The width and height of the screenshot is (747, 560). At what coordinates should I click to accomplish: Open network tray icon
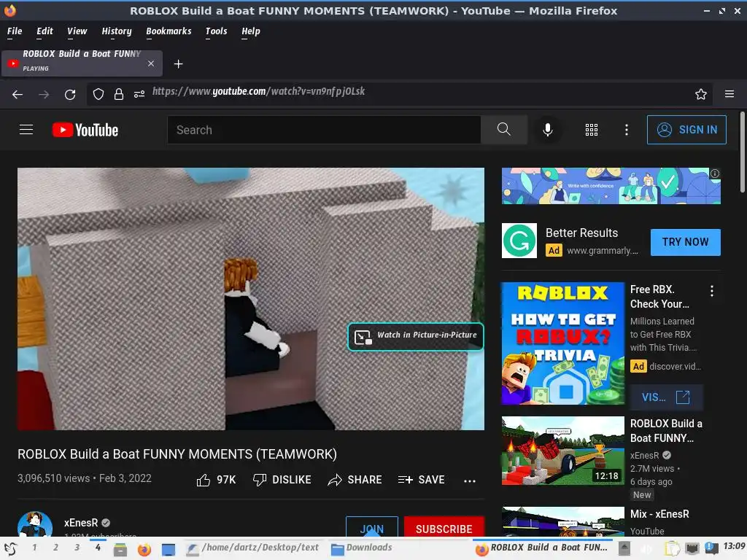[x=692, y=548]
